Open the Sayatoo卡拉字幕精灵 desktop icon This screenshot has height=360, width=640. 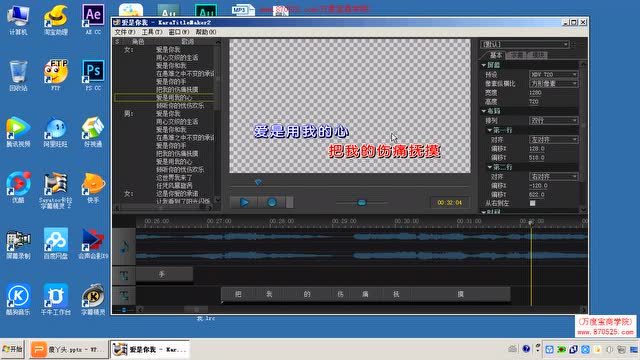56,190
